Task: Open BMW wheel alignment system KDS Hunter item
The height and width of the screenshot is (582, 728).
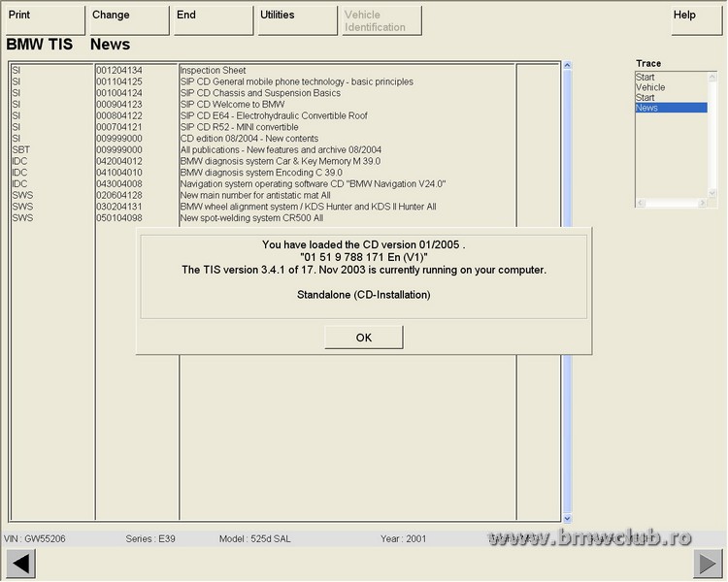Action: (308, 207)
